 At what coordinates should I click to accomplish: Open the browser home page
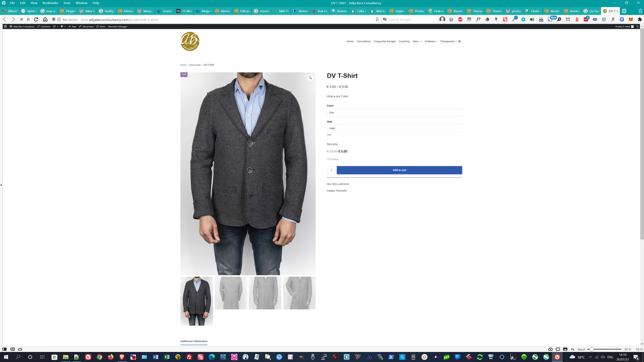click(45, 19)
